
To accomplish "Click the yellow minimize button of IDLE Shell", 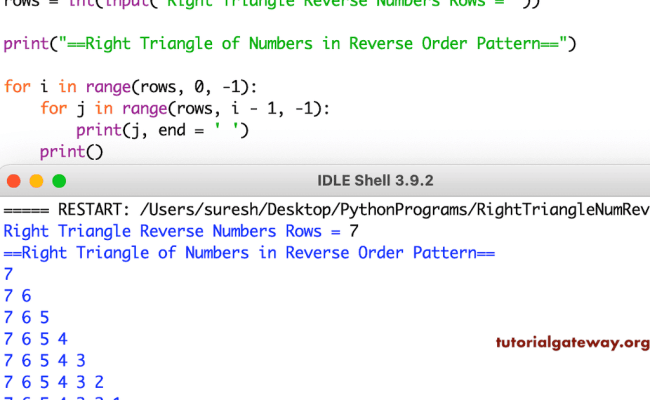I will [36, 181].
